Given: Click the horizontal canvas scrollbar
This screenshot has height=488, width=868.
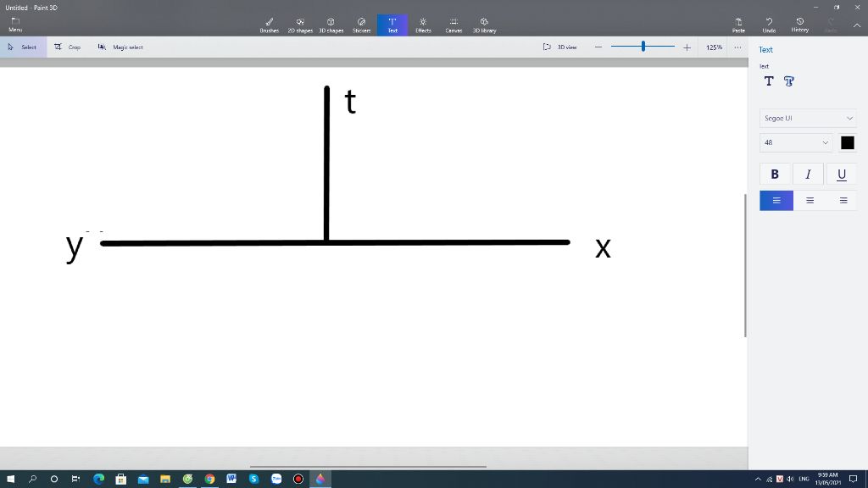Looking at the screenshot, I should 368,467.
